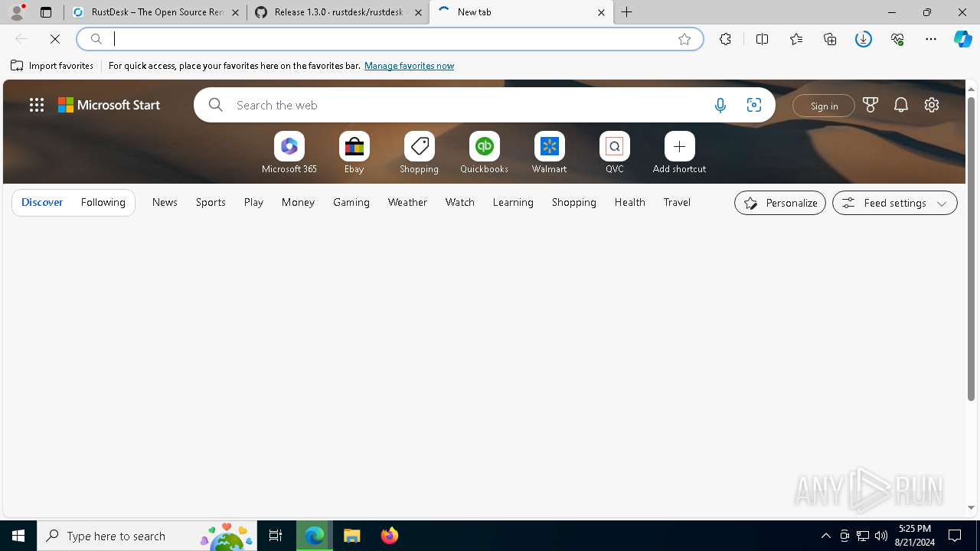Open Microsoft Start app launcher grid

[37, 105]
